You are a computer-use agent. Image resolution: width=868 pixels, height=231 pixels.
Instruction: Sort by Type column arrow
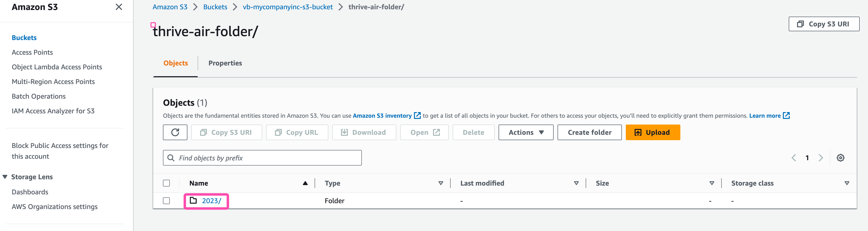click(440, 183)
